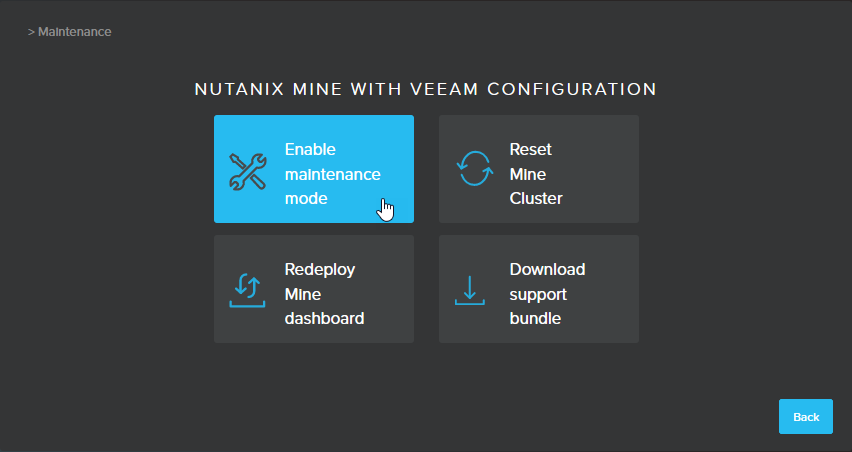Click the word "bundle" in the download tile
The width and height of the screenshot is (852, 452).
coord(535,319)
